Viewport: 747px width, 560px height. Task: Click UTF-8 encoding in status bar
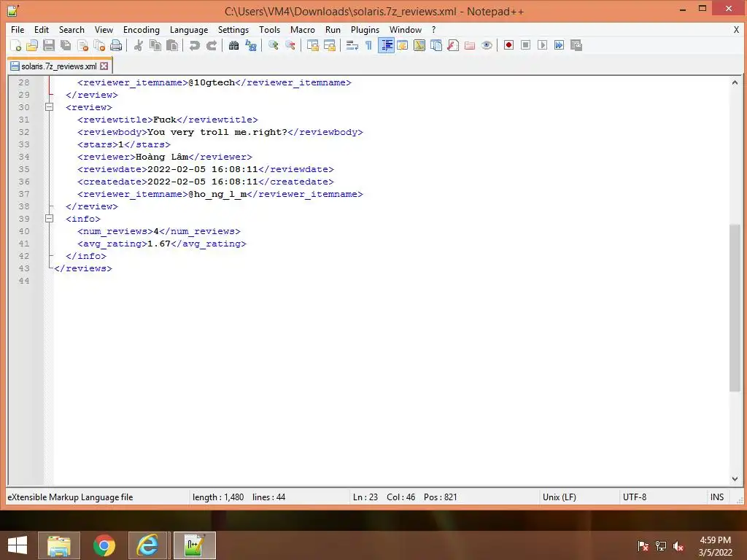click(x=635, y=497)
